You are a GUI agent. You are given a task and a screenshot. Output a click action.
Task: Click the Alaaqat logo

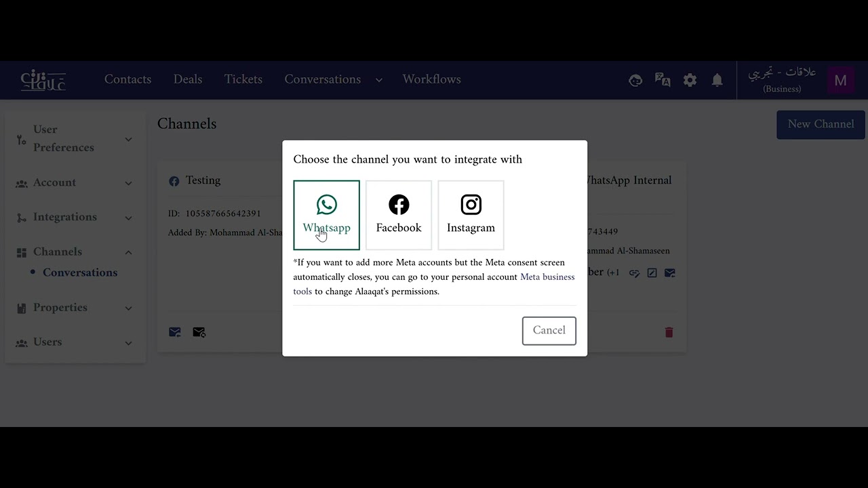coord(43,80)
